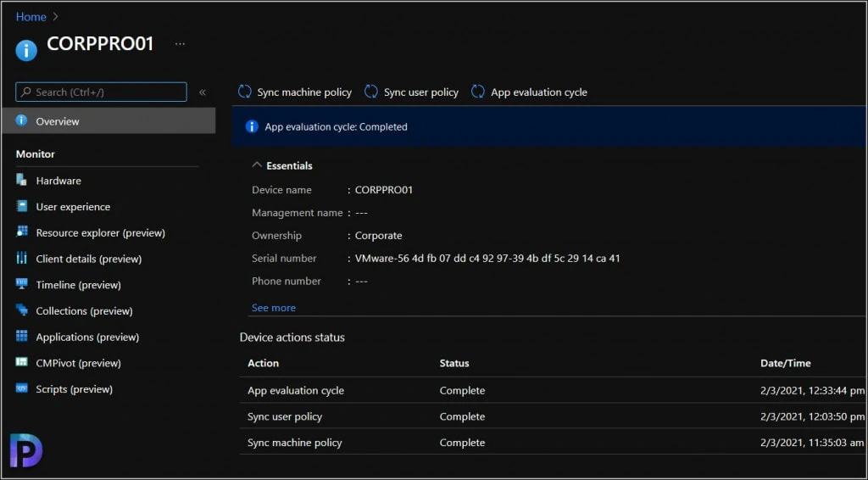Click the Sync user policy refresh icon
868x480 pixels.
tap(371, 92)
